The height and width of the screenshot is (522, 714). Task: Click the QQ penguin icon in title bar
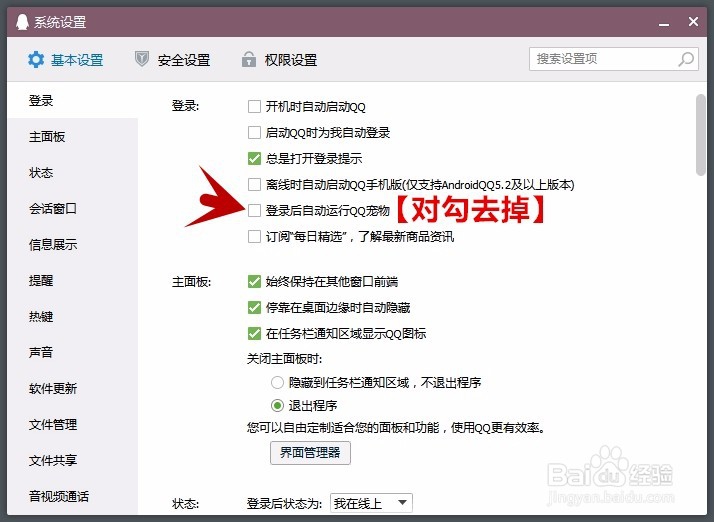coord(22,21)
